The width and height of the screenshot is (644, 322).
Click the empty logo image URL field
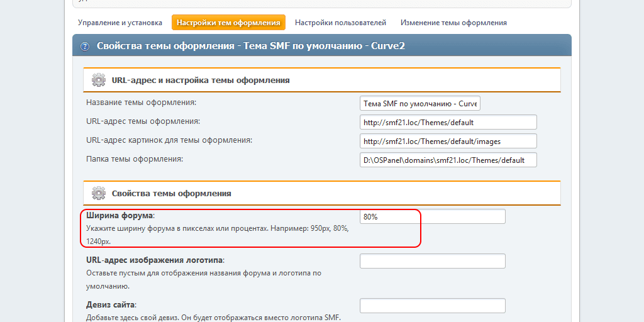(x=433, y=261)
